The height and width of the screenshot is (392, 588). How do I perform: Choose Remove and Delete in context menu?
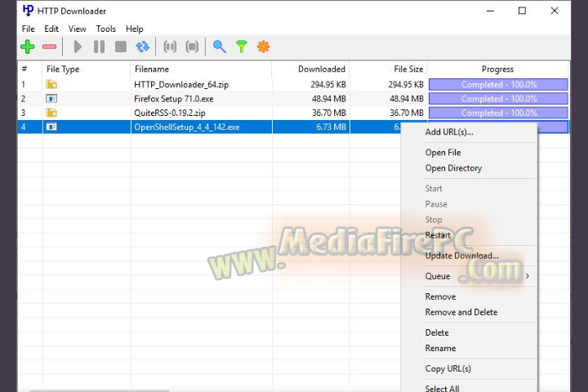[x=461, y=312]
